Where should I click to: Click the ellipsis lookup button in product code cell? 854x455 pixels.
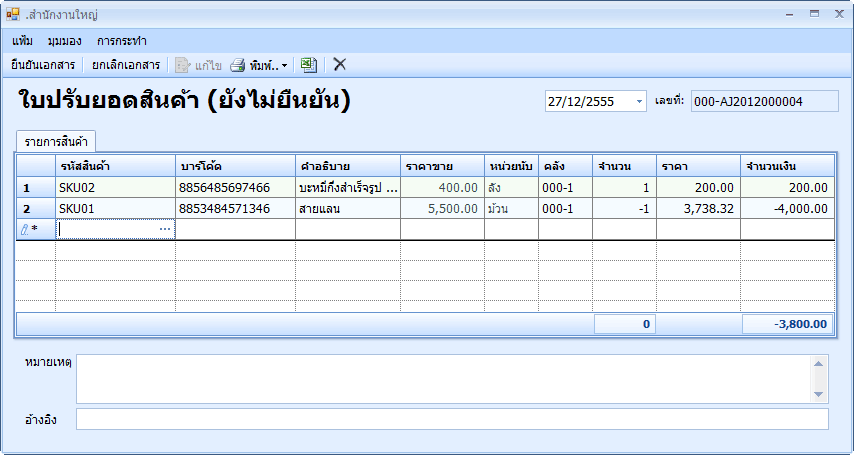pos(165,229)
